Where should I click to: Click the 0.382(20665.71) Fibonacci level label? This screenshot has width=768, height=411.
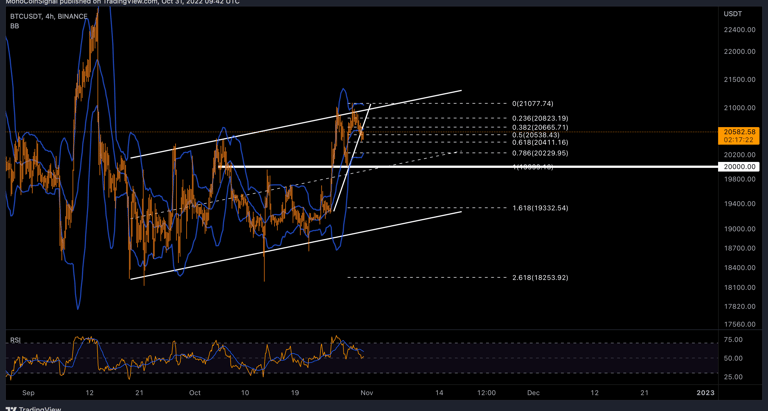[540, 127]
